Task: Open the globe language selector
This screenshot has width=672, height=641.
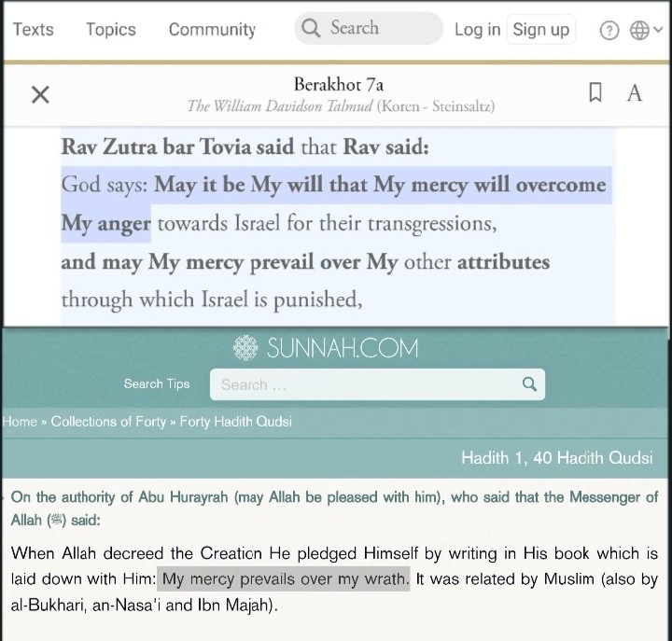Action: (x=639, y=30)
